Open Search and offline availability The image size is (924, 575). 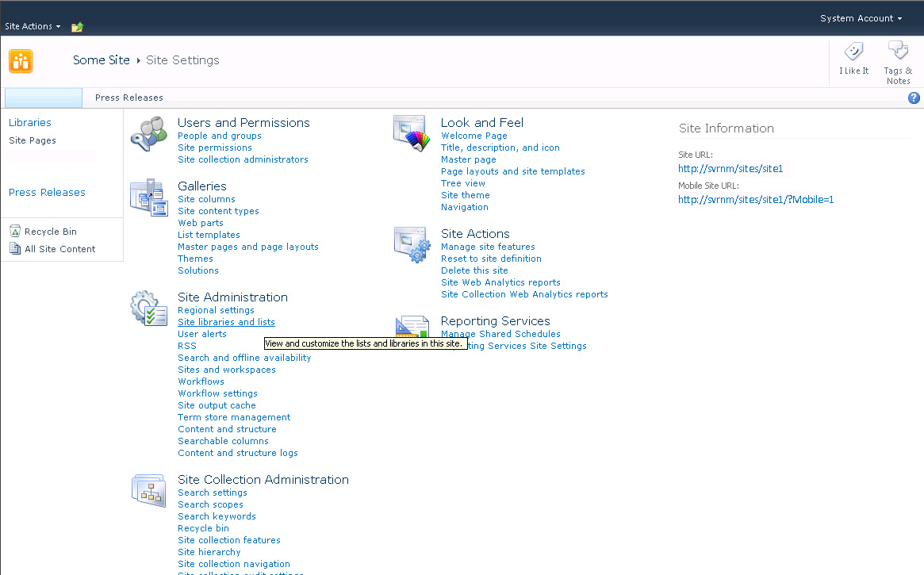coord(244,358)
